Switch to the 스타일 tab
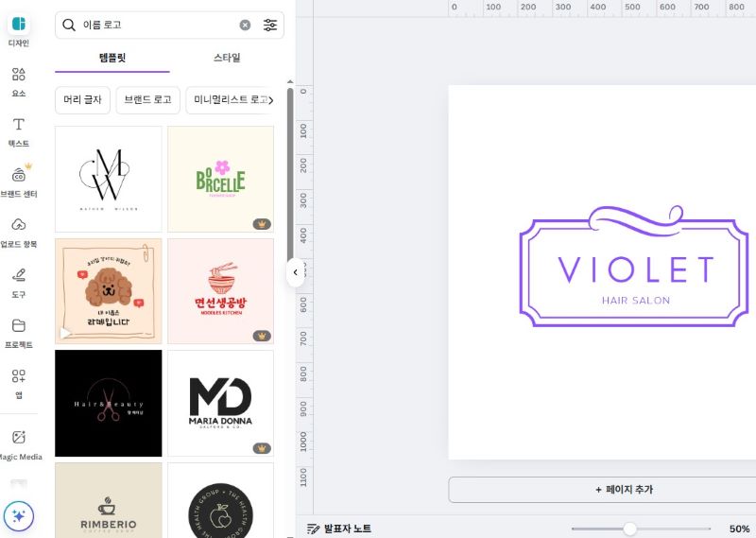Viewport: 756px width, 538px height. tap(227, 58)
